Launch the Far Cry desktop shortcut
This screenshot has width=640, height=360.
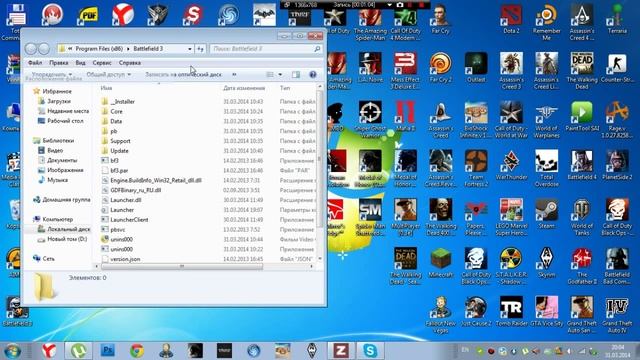(x=440, y=20)
